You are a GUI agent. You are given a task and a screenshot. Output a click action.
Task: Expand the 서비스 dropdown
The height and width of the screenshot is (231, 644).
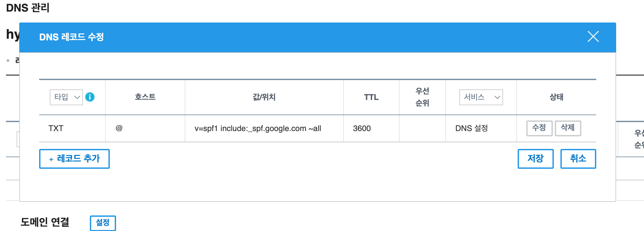coord(481,97)
